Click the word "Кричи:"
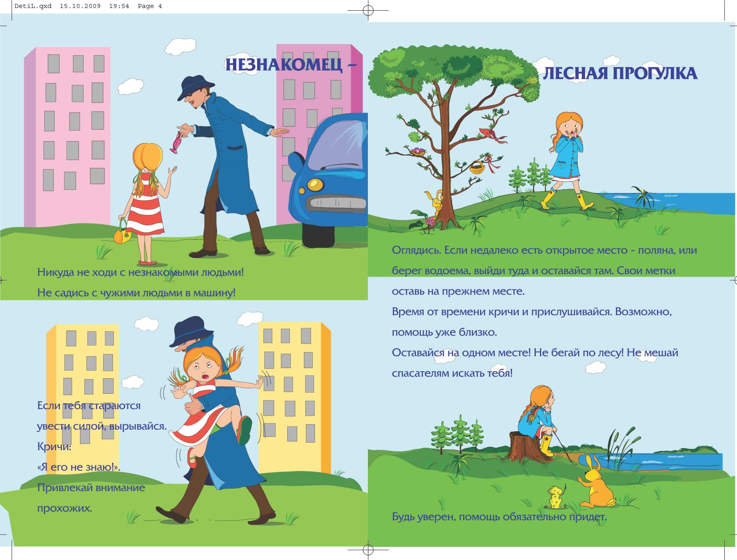737x560 pixels. [x=54, y=447]
